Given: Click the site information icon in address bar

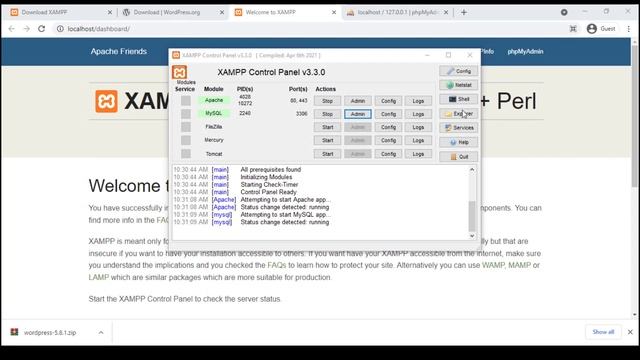Looking at the screenshot, I should 60,29.
